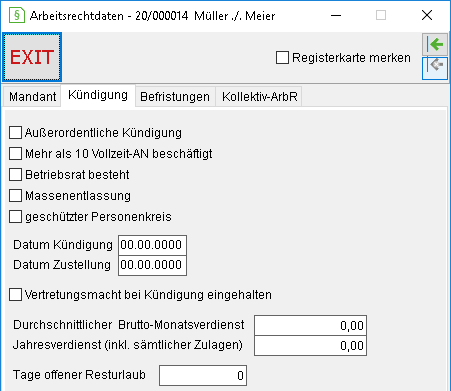Open the Befristungen tab
Screen dimensions: 451x391
(x=175, y=97)
